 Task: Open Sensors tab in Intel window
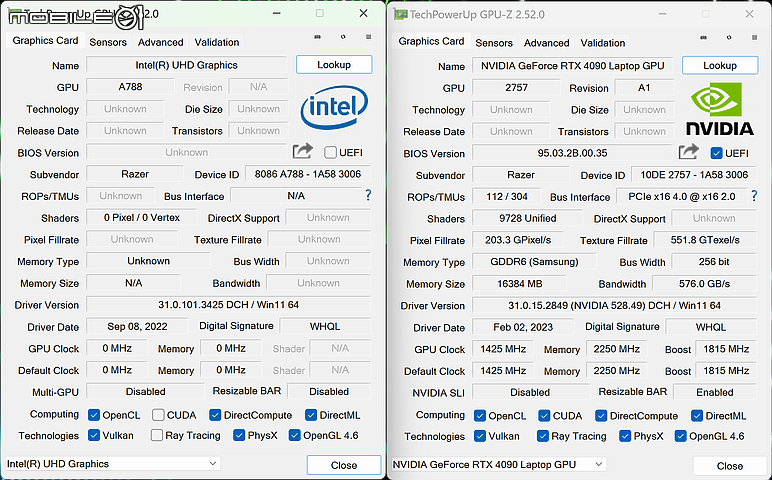108,42
